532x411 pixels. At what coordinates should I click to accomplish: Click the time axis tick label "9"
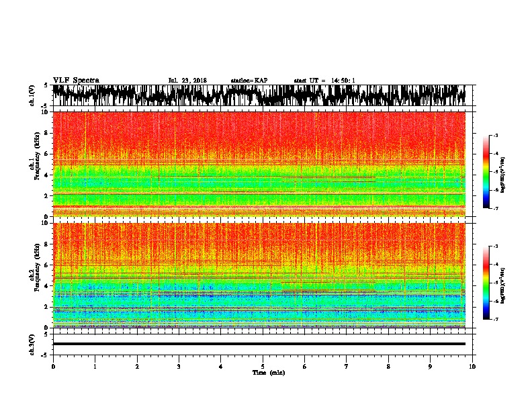pos(430,367)
